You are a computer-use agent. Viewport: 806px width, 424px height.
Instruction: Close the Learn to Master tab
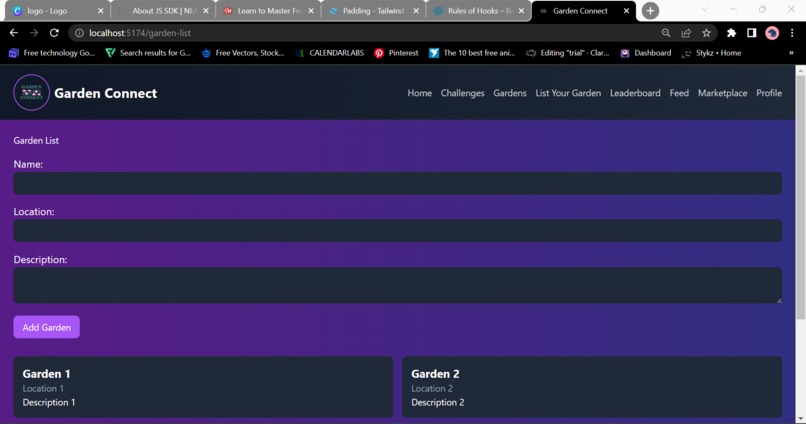(311, 11)
